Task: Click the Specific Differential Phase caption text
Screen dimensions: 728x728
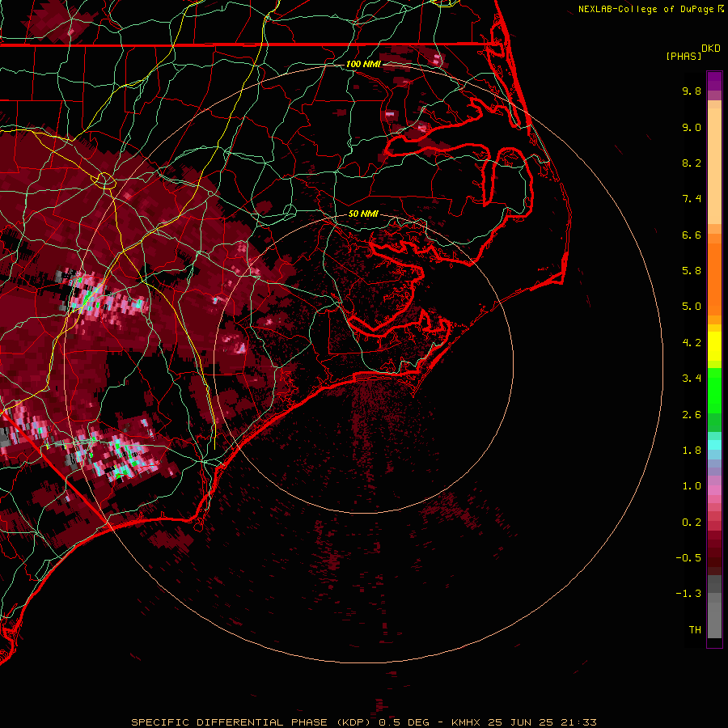Action: [x=363, y=722]
